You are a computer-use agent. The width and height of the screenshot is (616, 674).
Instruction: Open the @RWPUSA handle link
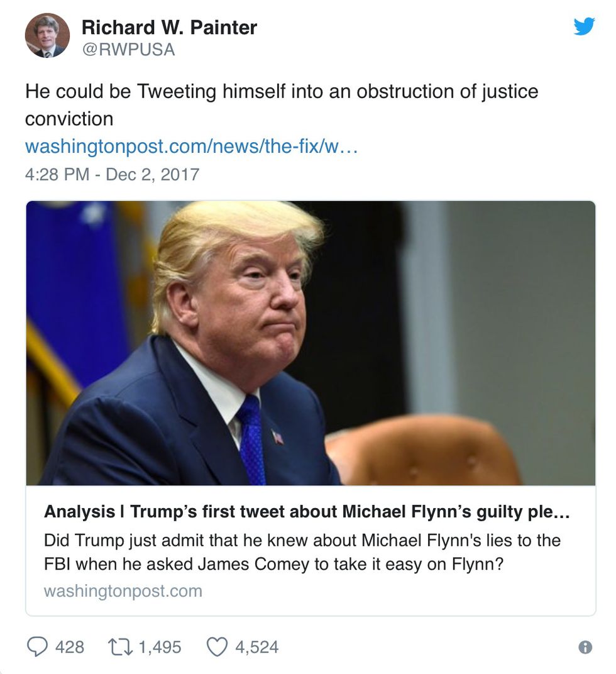[128, 50]
